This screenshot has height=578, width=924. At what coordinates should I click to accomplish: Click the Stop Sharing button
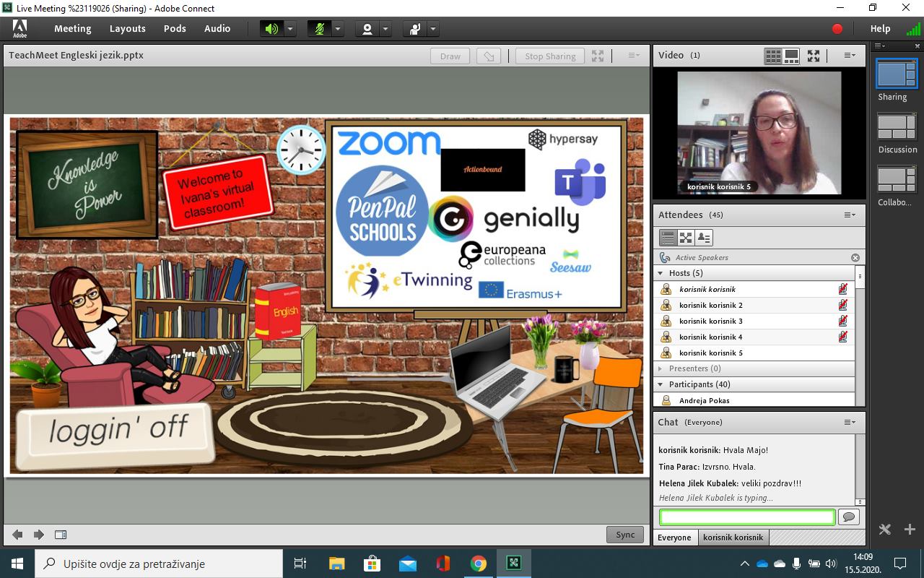point(550,56)
